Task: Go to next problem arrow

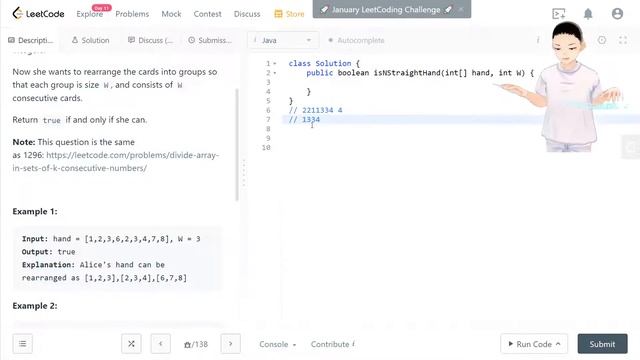Action: click(x=231, y=344)
